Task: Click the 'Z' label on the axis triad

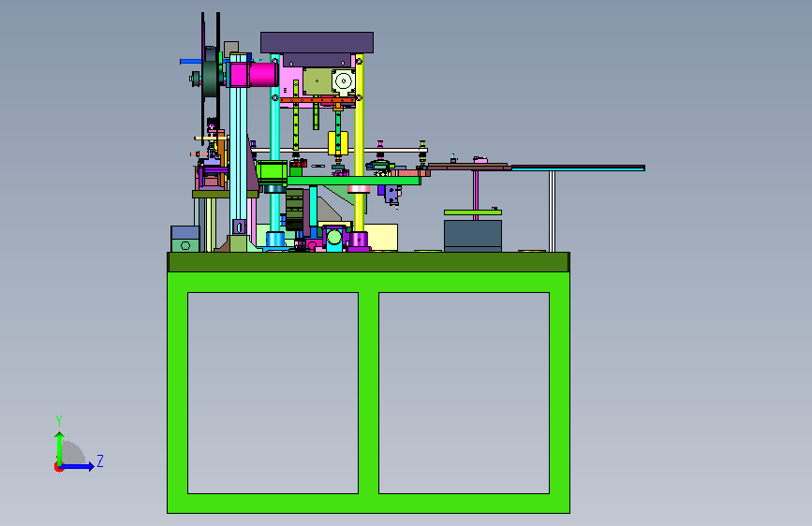Action: click(x=100, y=460)
